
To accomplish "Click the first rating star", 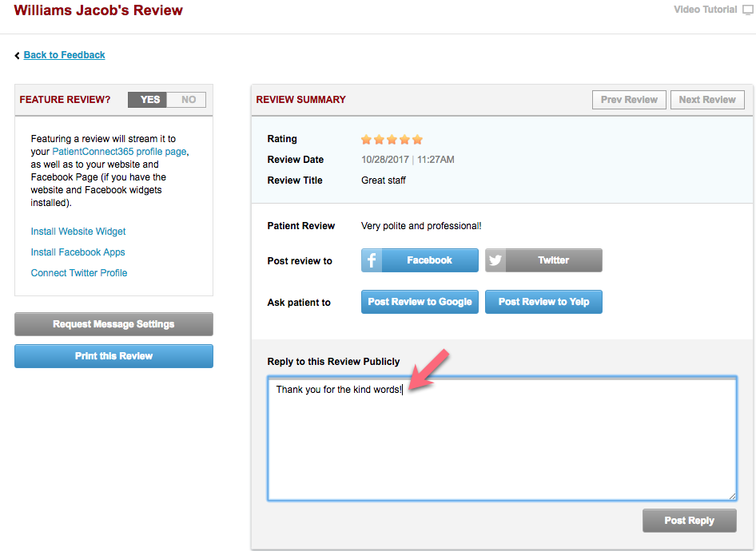I will 367,139.
